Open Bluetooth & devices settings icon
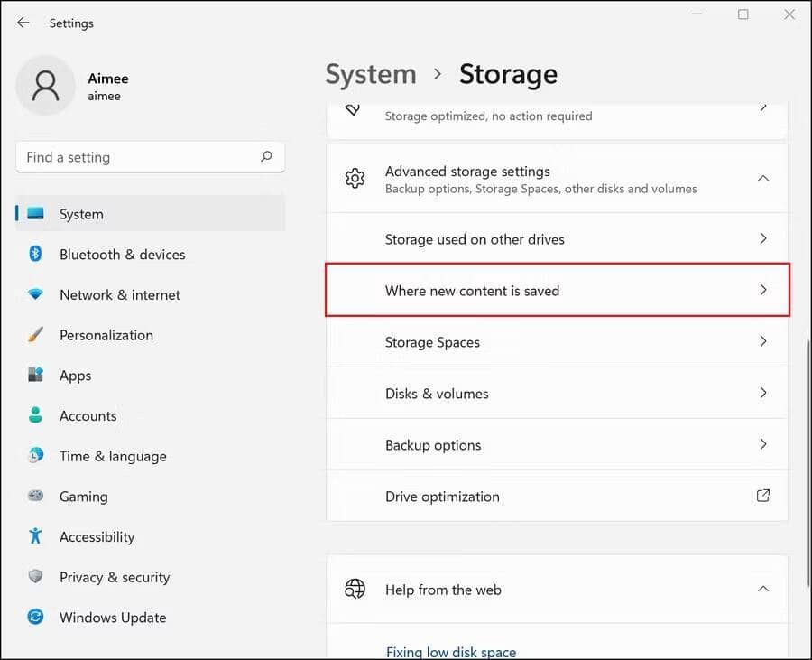This screenshot has height=660, width=812. (34, 254)
